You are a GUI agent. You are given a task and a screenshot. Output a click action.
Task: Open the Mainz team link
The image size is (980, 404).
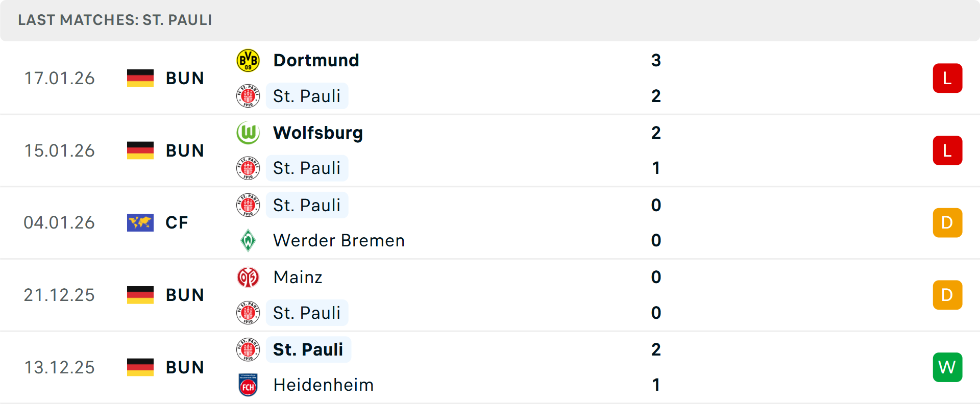[298, 277]
